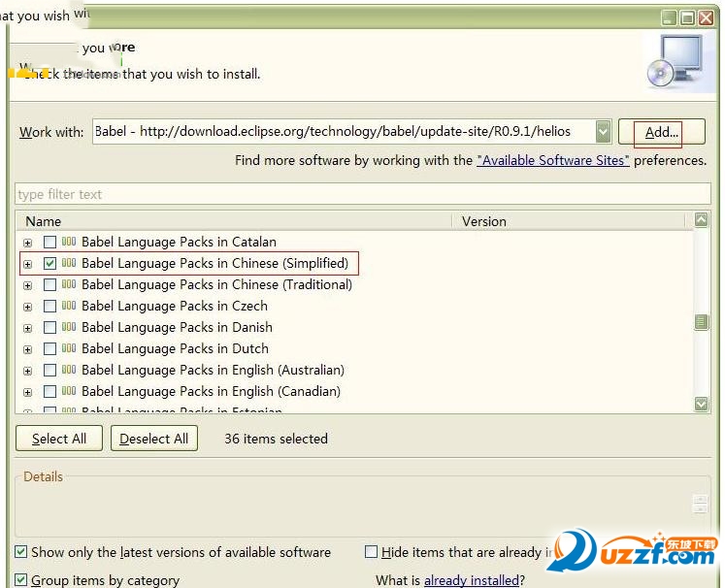Expand the Chinese (Simplified) tree node

[x=28, y=264]
